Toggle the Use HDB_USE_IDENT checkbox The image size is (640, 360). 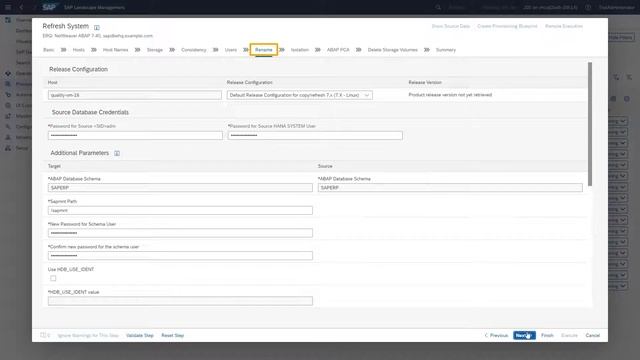(x=53, y=278)
